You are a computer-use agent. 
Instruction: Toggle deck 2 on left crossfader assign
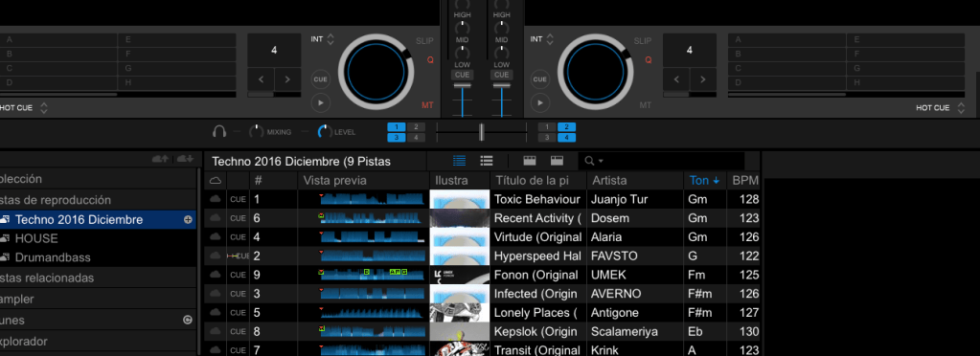click(416, 126)
